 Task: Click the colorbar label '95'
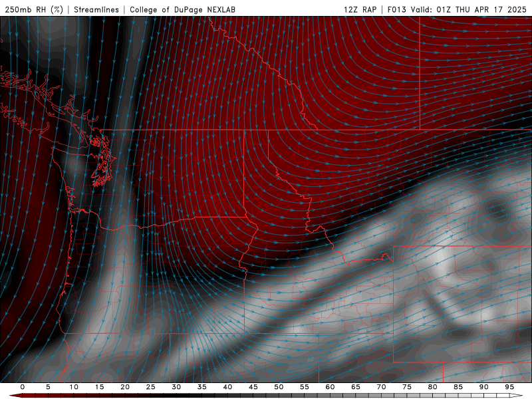(x=509, y=387)
